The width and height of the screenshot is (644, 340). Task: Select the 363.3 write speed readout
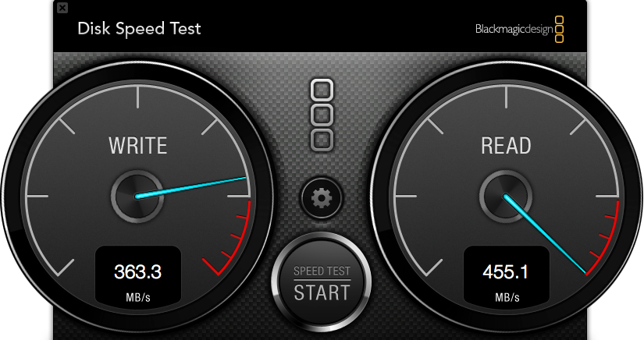pyautogui.click(x=137, y=272)
